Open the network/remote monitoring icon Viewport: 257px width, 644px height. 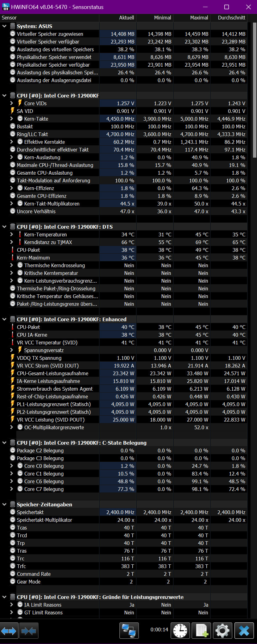pos(129,630)
